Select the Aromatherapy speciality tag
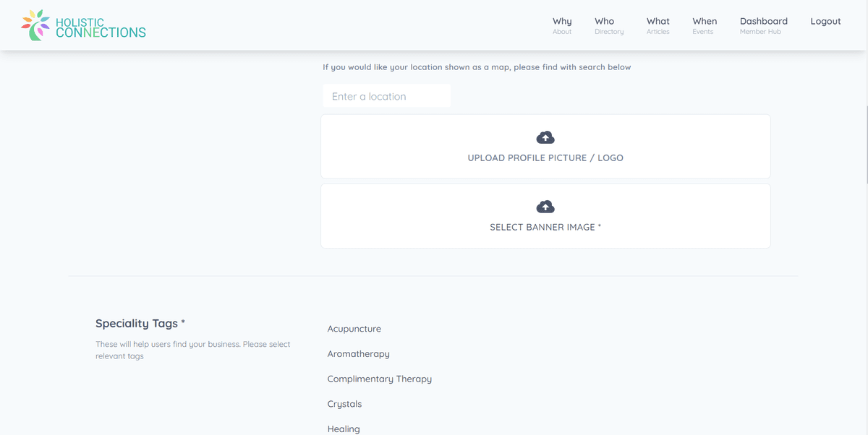 point(358,354)
